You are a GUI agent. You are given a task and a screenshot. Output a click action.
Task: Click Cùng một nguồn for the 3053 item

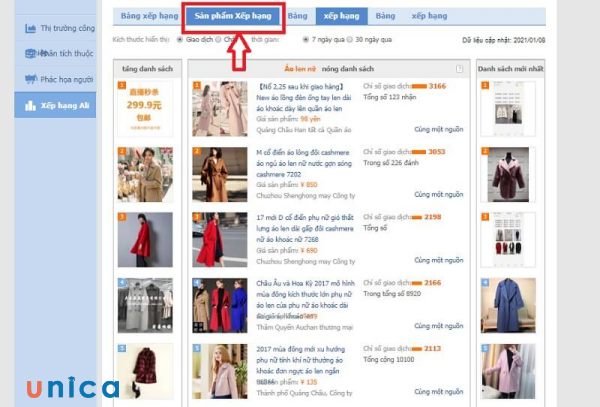tap(439, 194)
